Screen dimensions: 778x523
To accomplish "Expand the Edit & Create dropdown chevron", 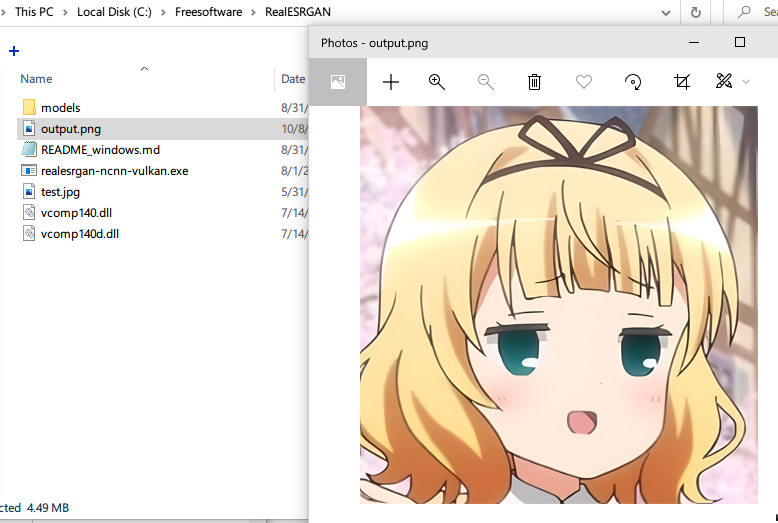I will click(x=746, y=82).
